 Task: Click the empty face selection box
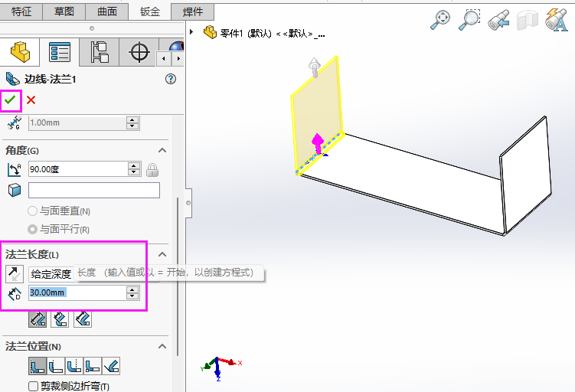[94, 191]
